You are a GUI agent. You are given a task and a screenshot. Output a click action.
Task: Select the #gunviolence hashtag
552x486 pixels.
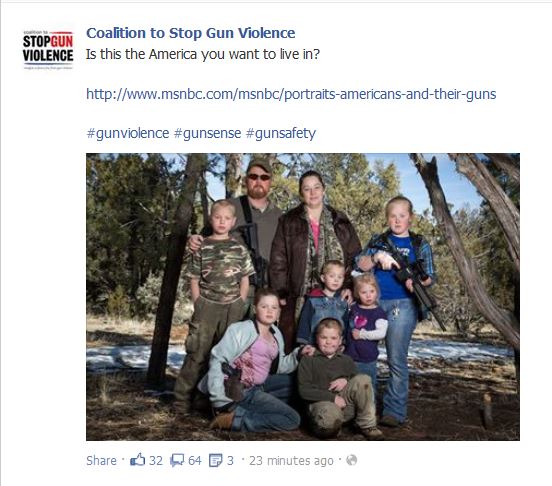pyautogui.click(x=128, y=133)
